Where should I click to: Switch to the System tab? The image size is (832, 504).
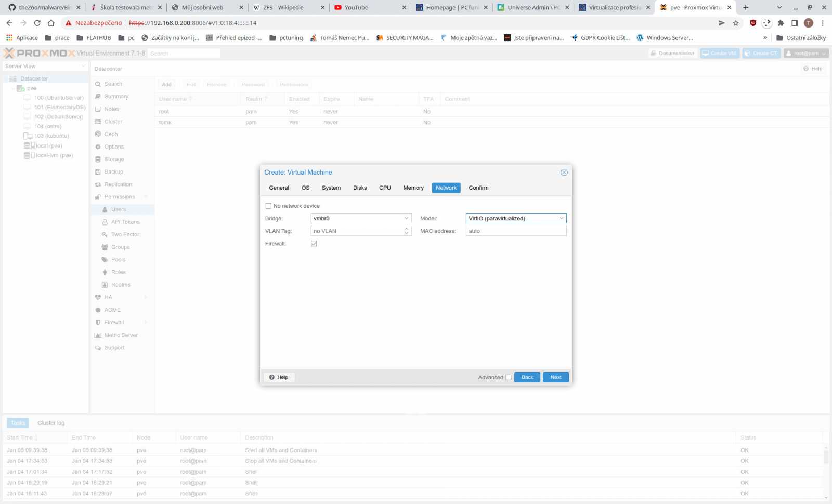331,188
